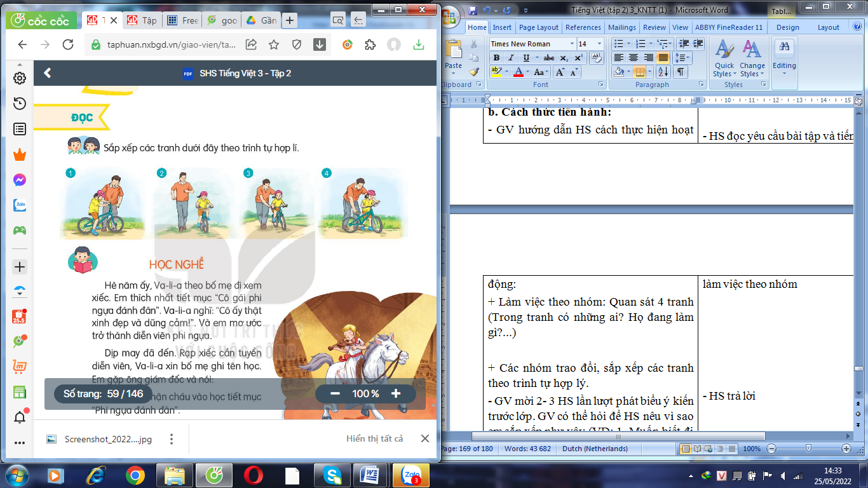
Task: Zoom out the PDF with the minus button
Action: point(336,394)
